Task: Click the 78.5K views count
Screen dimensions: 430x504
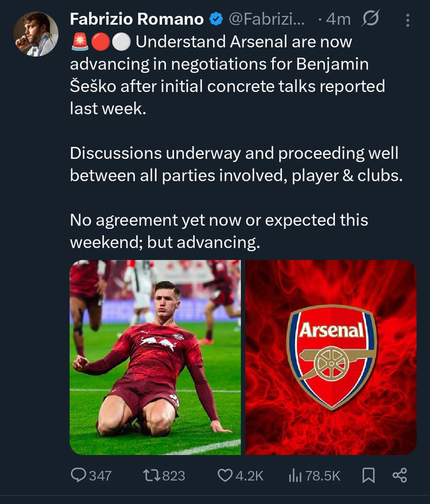Action: pos(324,476)
